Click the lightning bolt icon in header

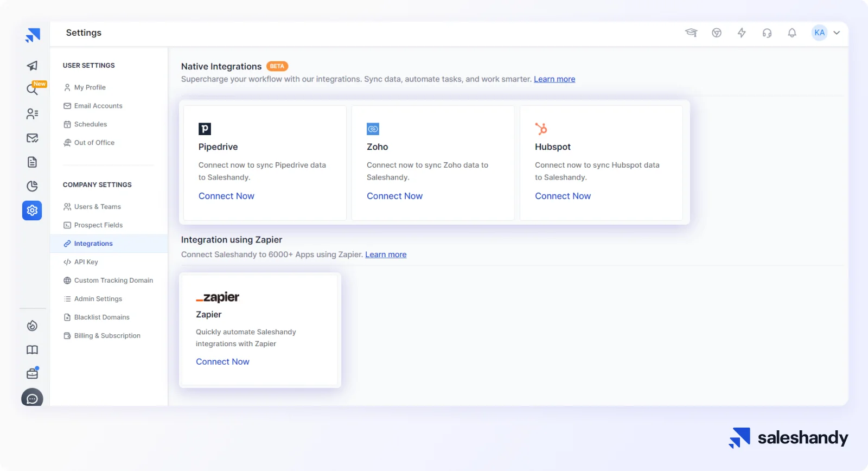[742, 33]
